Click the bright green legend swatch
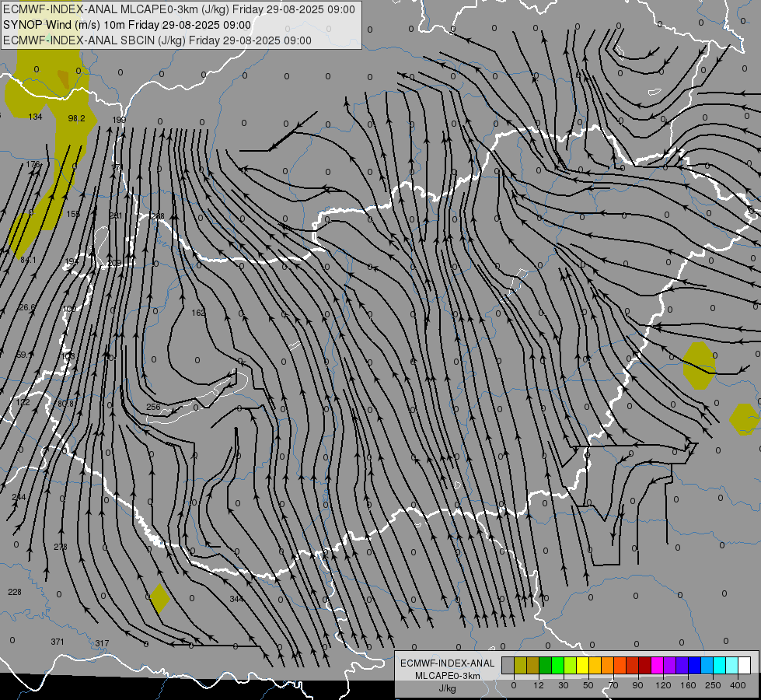The height and width of the screenshot is (700, 761). (x=558, y=666)
